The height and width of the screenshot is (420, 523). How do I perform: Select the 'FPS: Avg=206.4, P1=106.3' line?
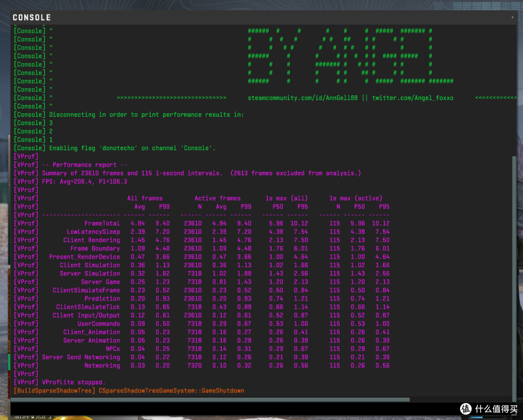(x=84, y=182)
